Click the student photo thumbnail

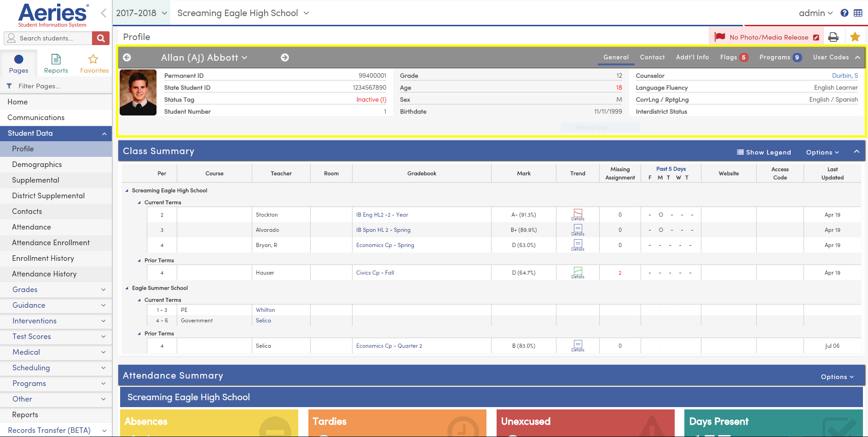(138, 92)
